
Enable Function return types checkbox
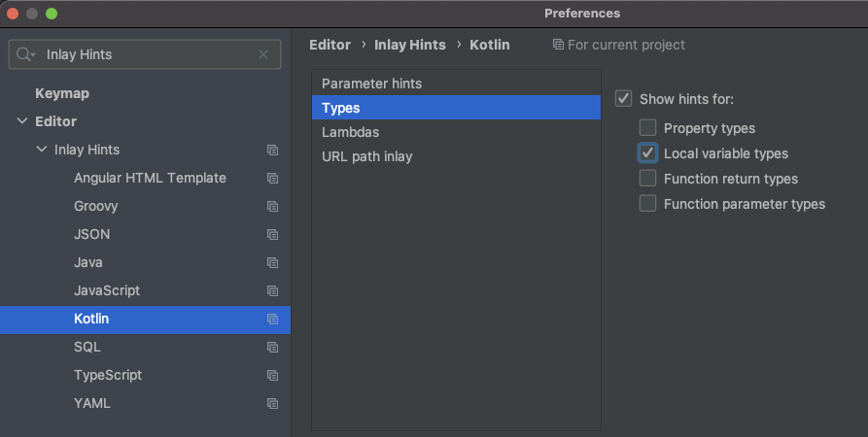tap(647, 179)
